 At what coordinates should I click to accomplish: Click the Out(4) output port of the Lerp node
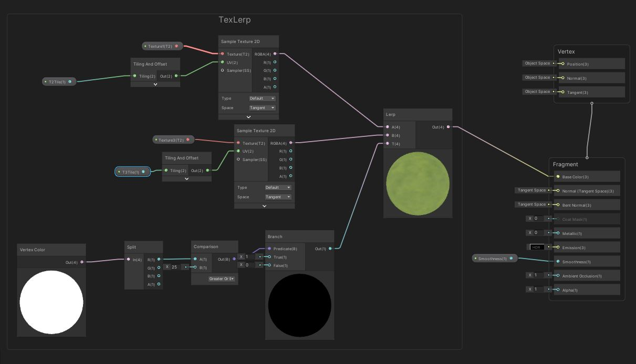[x=449, y=126]
